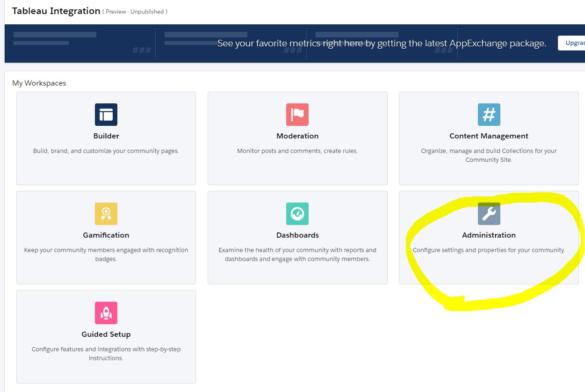Click the Builder tile title
The height and width of the screenshot is (392, 585).
[106, 136]
